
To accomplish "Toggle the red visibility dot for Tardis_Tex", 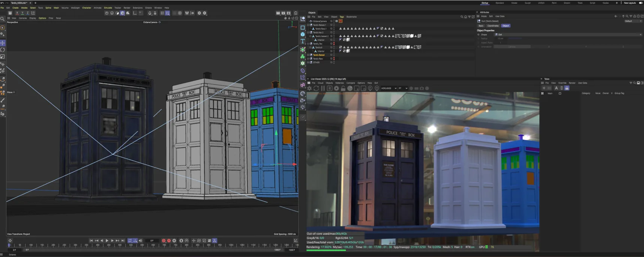I will (x=334, y=43).
